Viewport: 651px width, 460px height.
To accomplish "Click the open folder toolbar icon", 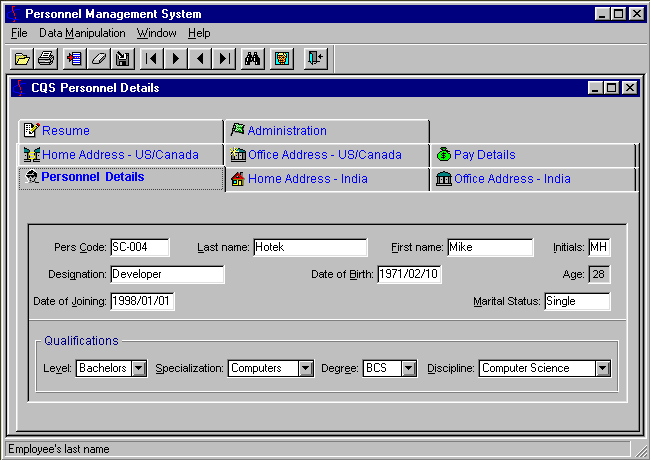I will click(22, 59).
